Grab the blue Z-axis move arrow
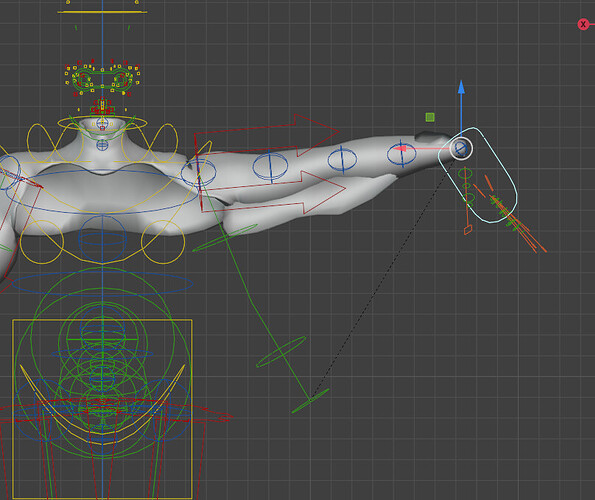 pos(461,88)
